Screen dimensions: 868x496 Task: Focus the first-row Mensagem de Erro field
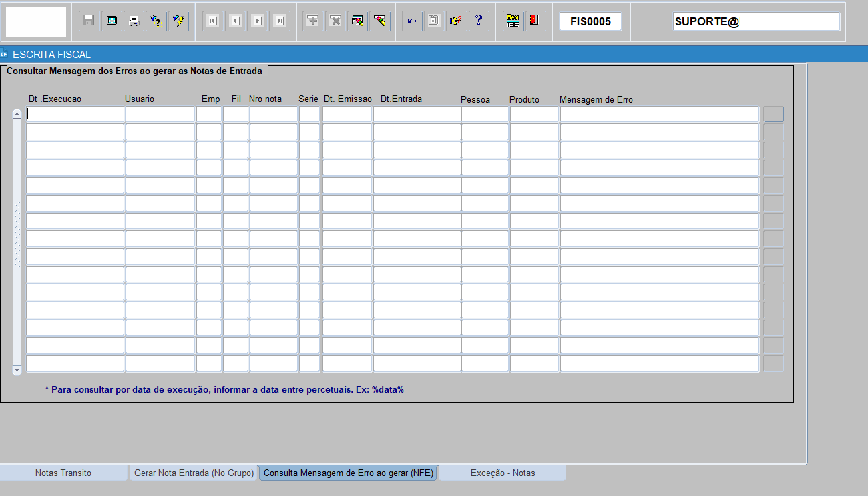pos(660,114)
